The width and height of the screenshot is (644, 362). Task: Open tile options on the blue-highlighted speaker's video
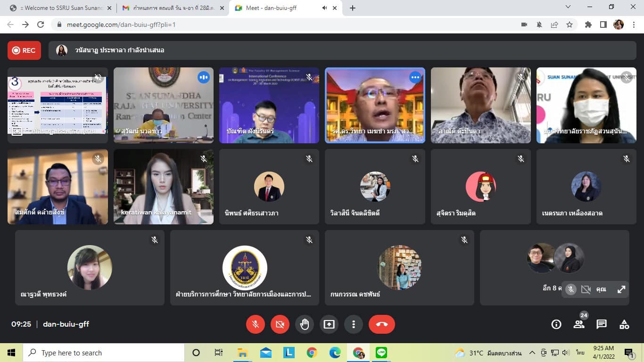coord(415,77)
